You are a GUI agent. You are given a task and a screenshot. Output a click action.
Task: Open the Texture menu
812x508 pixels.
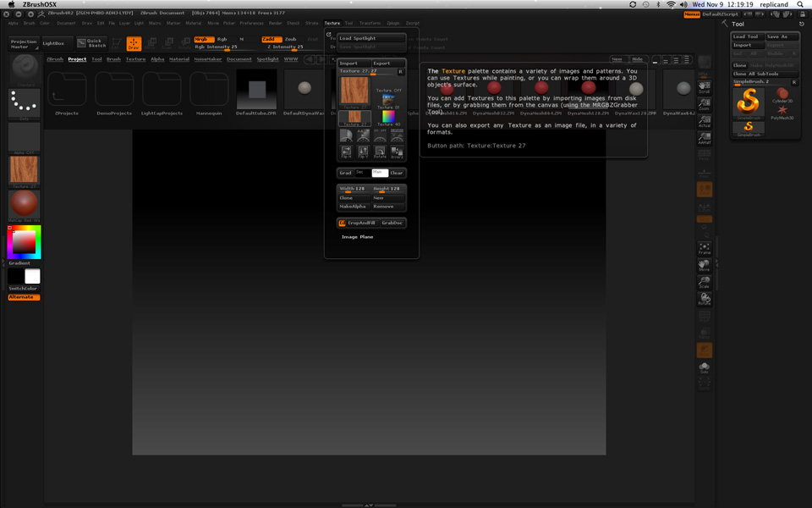[332, 24]
